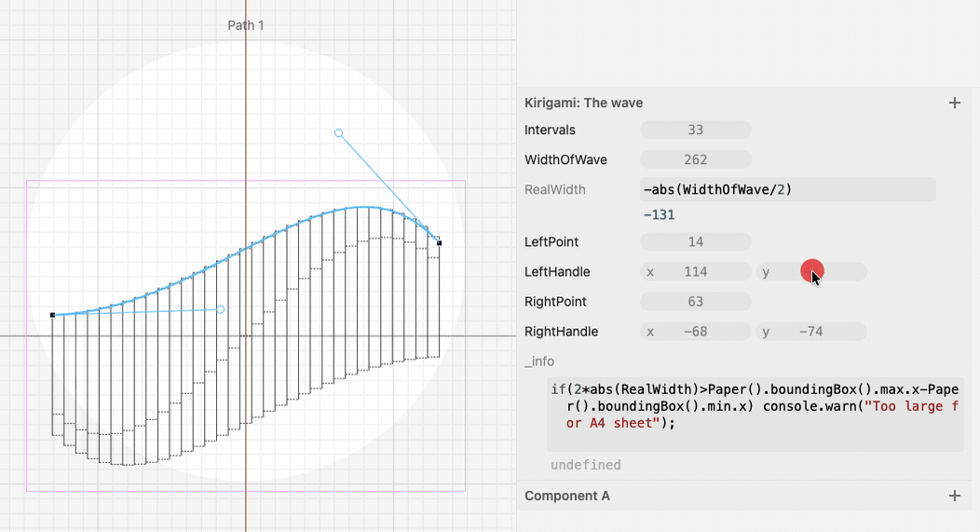Click the Intervals label
Screen dimensions: 980x532
(550, 130)
